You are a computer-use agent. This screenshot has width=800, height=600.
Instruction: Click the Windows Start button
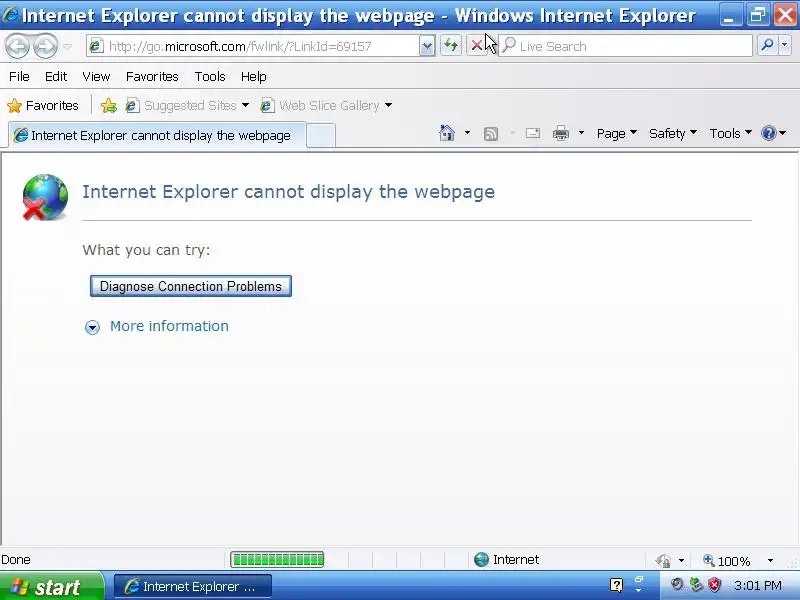52,587
